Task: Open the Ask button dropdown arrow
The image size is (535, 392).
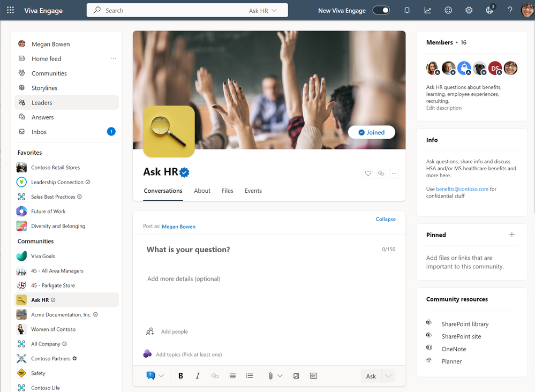Action: tap(388, 376)
